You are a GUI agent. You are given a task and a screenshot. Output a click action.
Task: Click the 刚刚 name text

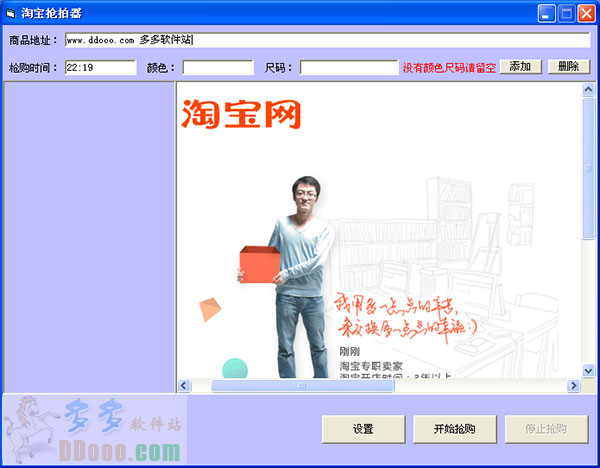pos(349,351)
